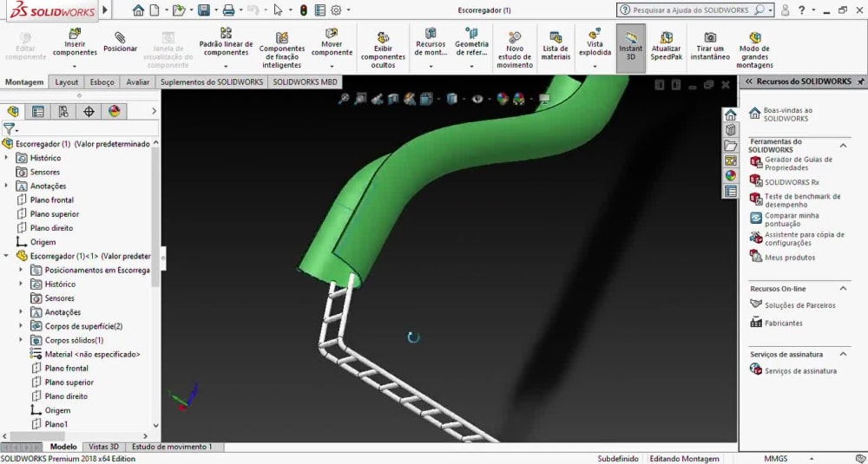Expand the Histórico node under root
The image size is (868, 464).
(x=7, y=158)
